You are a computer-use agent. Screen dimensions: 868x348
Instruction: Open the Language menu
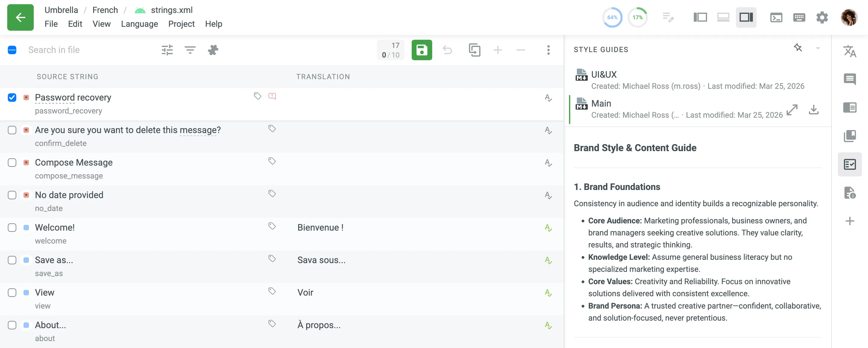139,24
